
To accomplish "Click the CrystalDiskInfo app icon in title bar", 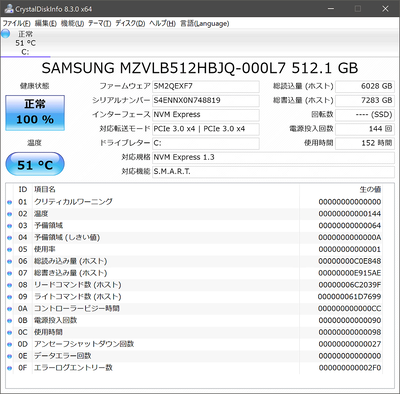I will [x=9, y=9].
